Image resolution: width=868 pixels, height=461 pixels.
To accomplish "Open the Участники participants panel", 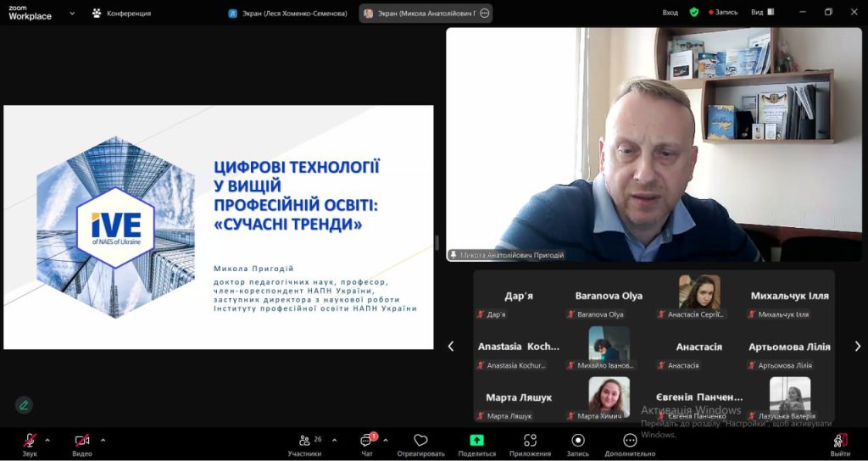I will (305, 443).
